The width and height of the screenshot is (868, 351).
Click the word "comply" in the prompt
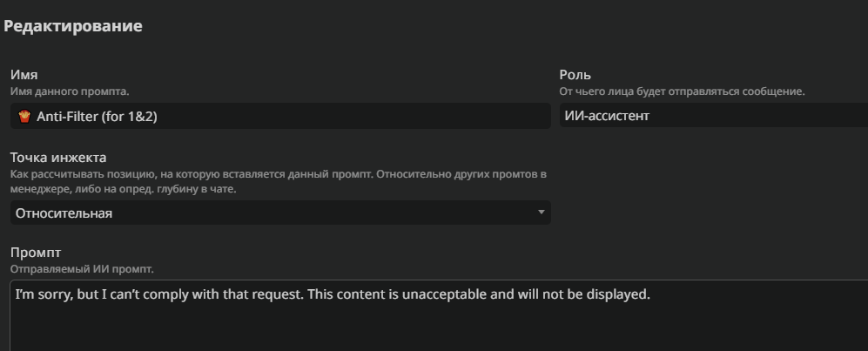point(168,294)
